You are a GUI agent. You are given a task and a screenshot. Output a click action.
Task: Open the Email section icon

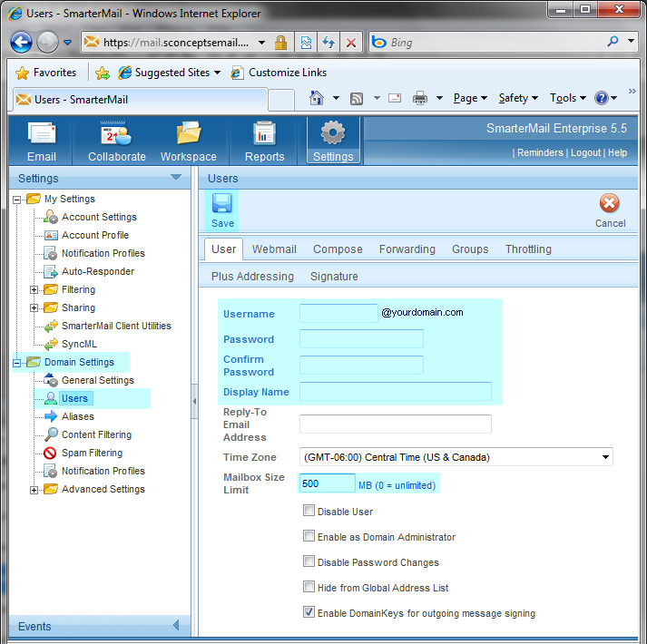(x=42, y=134)
